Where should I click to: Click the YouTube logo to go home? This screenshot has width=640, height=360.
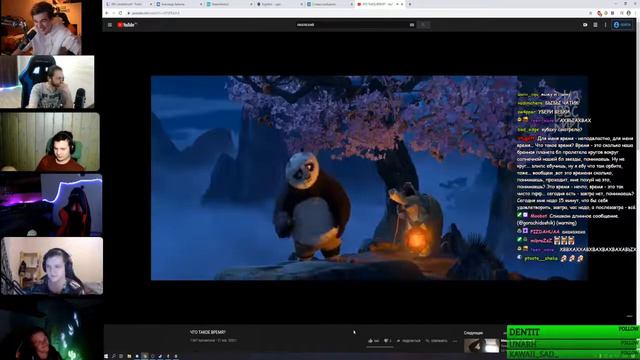tap(127, 25)
